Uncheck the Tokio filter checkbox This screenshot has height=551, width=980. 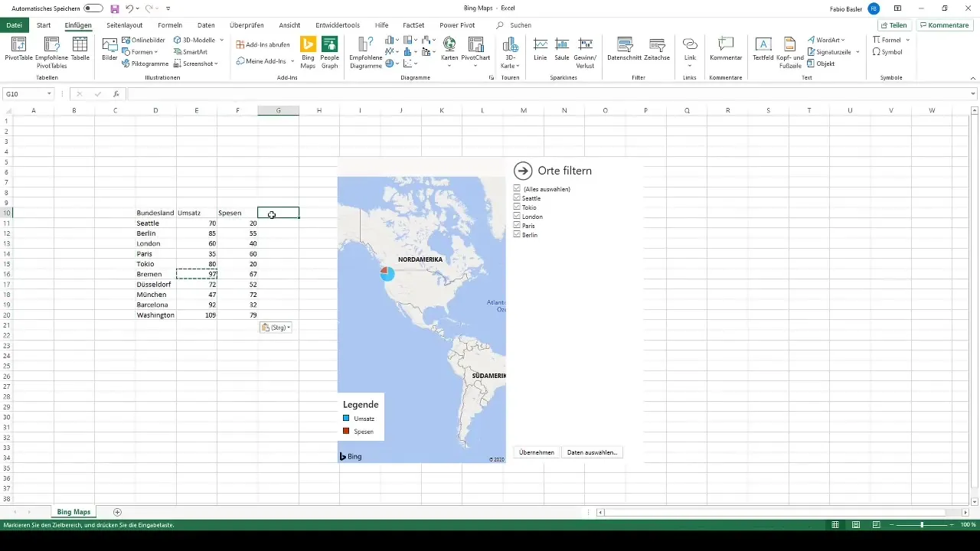518,207
